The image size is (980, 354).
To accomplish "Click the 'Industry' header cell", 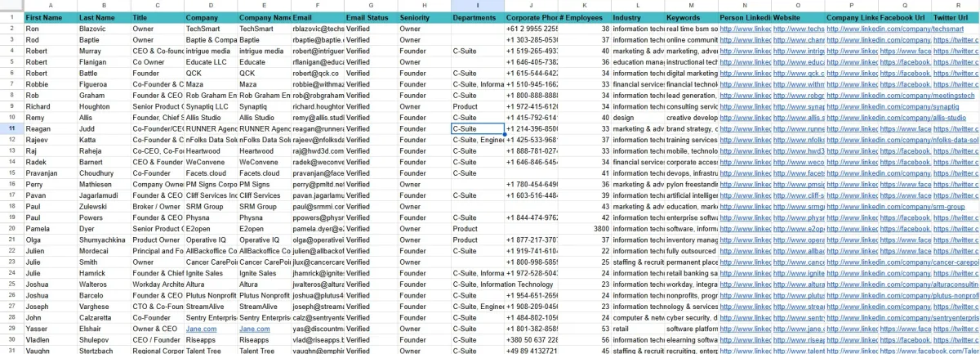I will (637, 17).
